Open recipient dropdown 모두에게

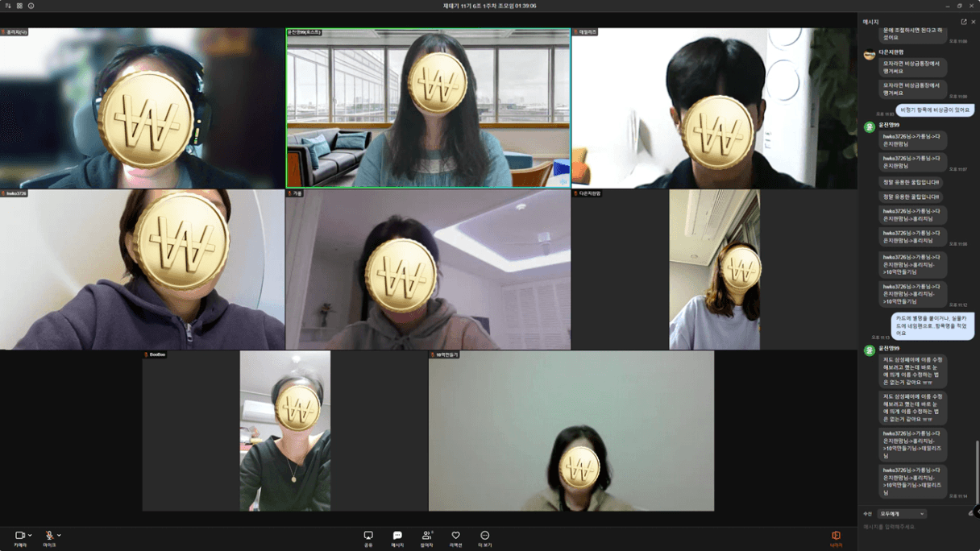point(902,514)
